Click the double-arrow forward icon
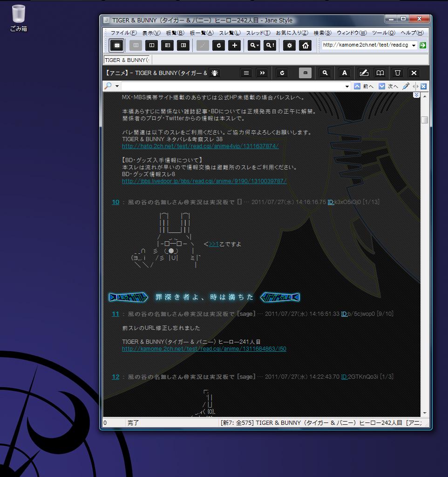This screenshot has height=477, width=448. click(x=262, y=73)
